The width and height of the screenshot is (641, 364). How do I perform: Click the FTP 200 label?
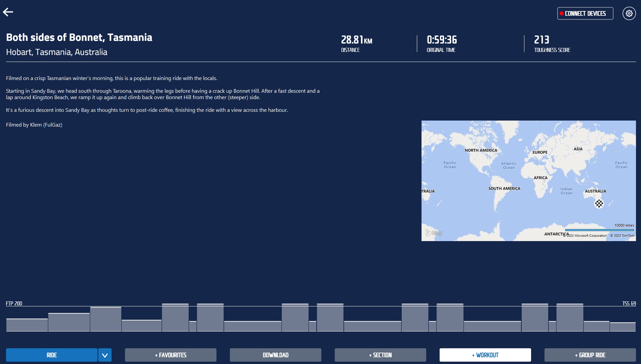[14, 303]
